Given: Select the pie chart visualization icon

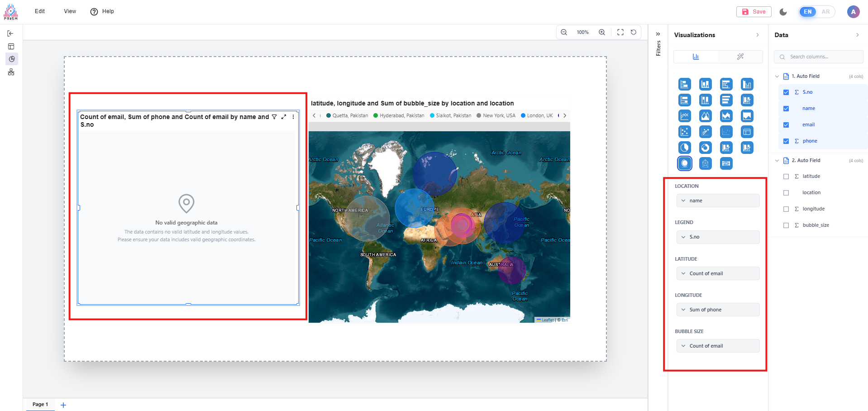Looking at the screenshot, I should point(684,148).
